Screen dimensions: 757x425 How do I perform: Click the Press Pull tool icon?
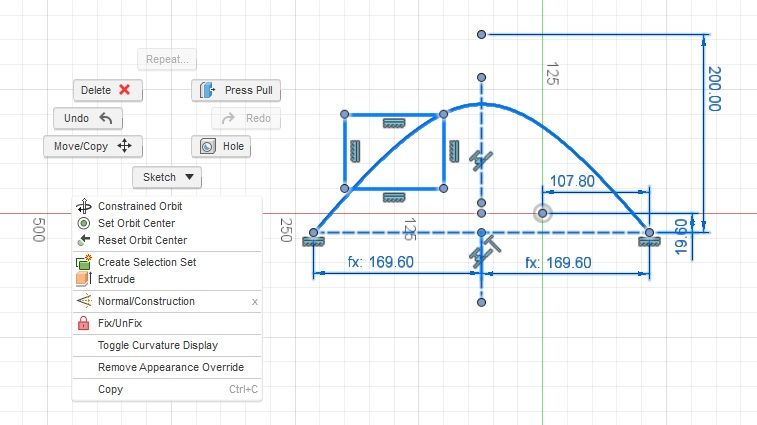[207, 90]
